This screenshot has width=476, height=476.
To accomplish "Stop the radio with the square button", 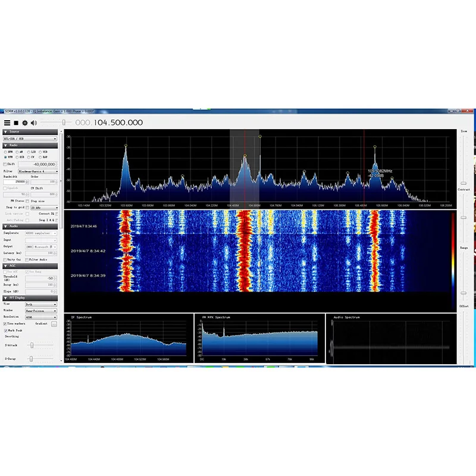I will pyautogui.click(x=16, y=123).
